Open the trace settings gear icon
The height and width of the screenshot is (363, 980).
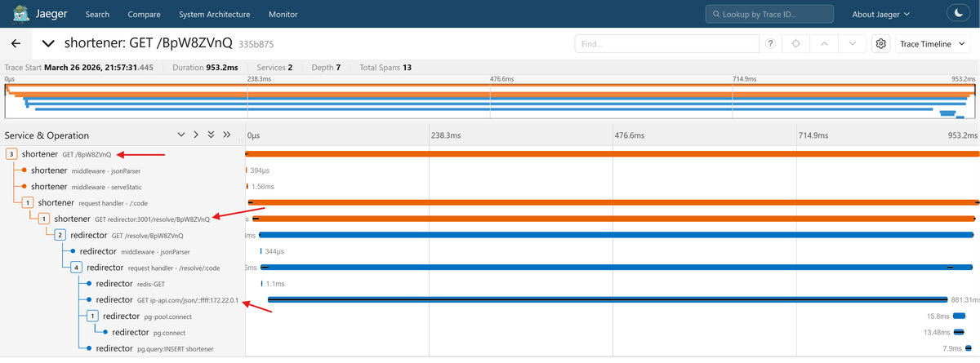point(881,44)
